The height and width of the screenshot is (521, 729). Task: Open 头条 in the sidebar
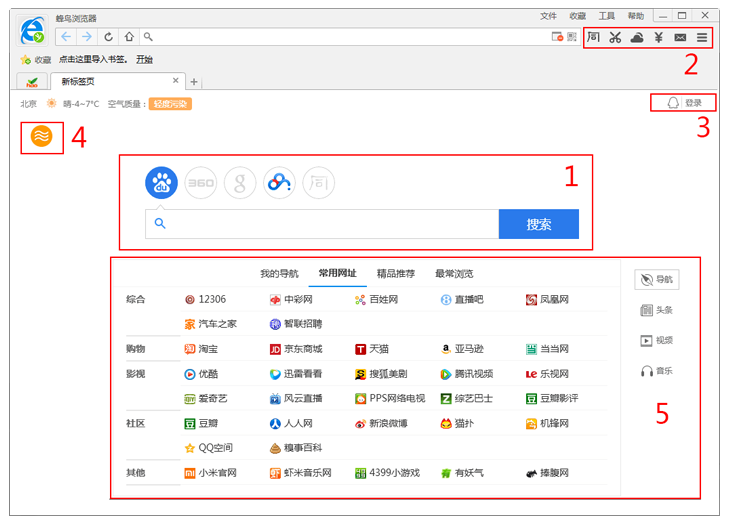click(x=656, y=310)
